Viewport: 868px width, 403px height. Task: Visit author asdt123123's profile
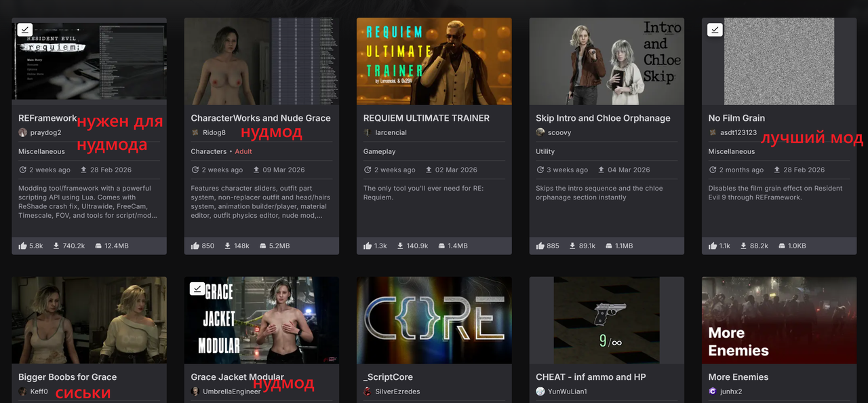[738, 133]
